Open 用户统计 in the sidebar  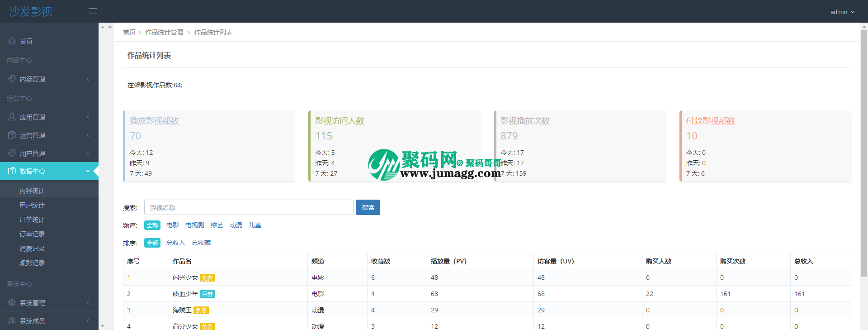(32, 206)
